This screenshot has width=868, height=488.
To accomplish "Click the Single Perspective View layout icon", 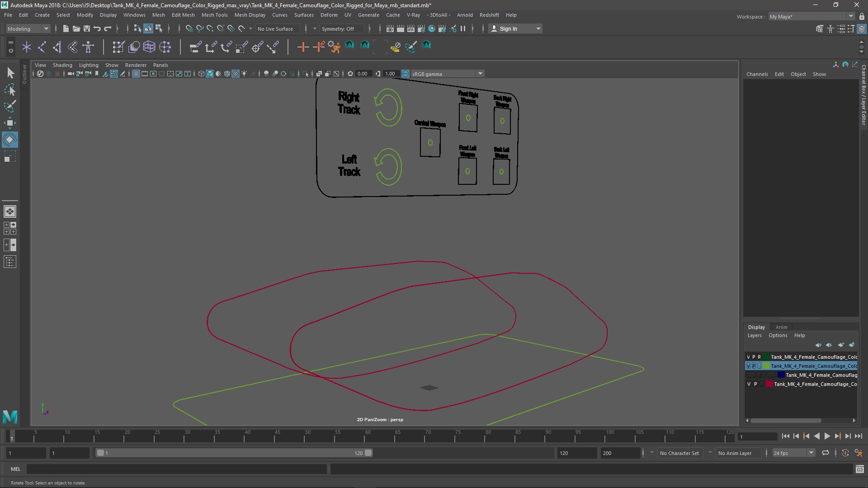I will click(10, 211).
